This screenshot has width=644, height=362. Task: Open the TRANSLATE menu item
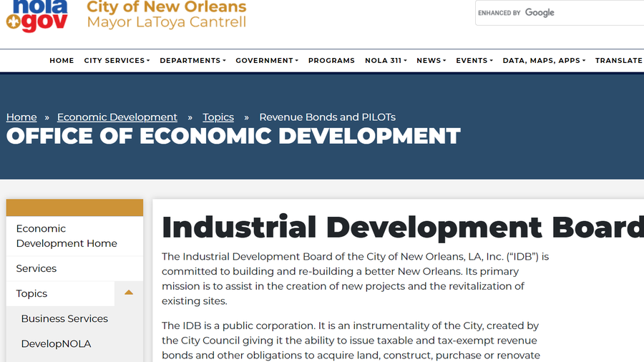[620, 60]
